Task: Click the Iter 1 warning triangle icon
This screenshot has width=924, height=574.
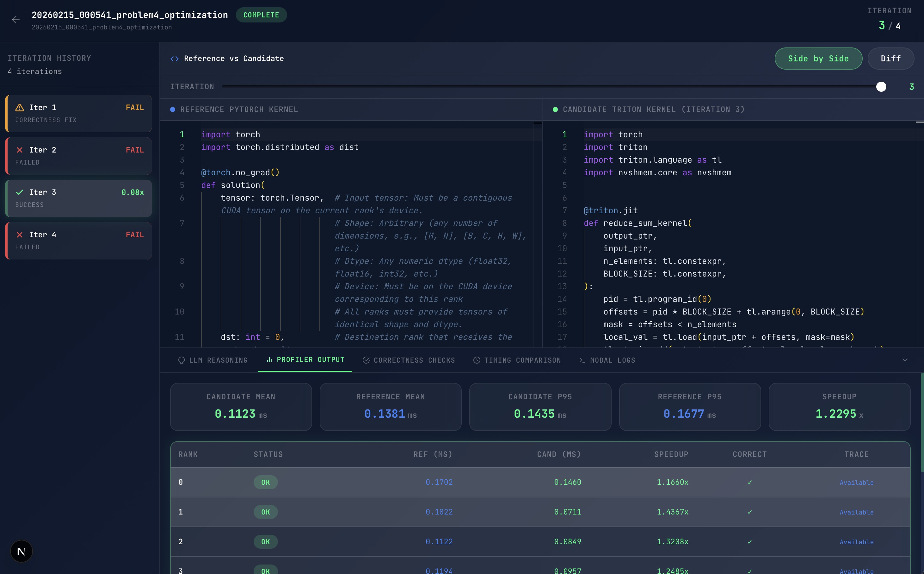Action: click(19, 108)
